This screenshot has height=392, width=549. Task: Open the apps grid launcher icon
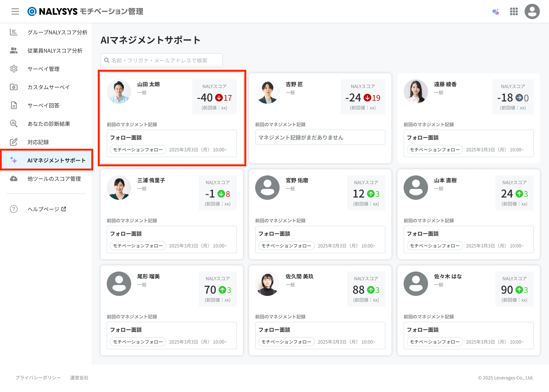click(514, 11)
